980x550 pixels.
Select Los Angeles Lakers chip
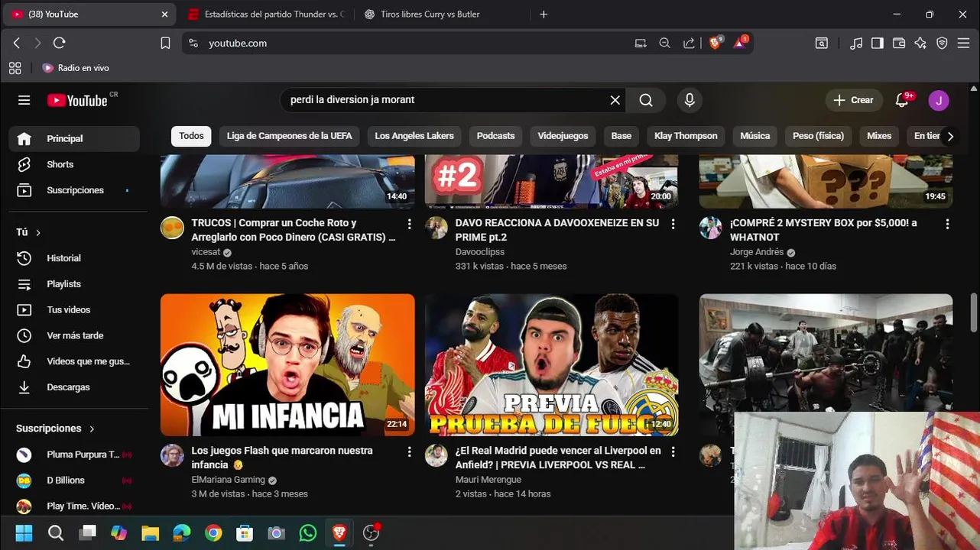point(414,136)
